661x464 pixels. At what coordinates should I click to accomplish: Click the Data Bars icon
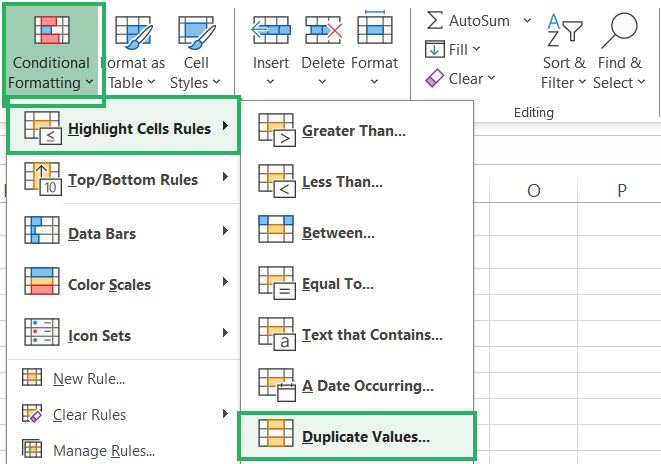pos(42,230)
